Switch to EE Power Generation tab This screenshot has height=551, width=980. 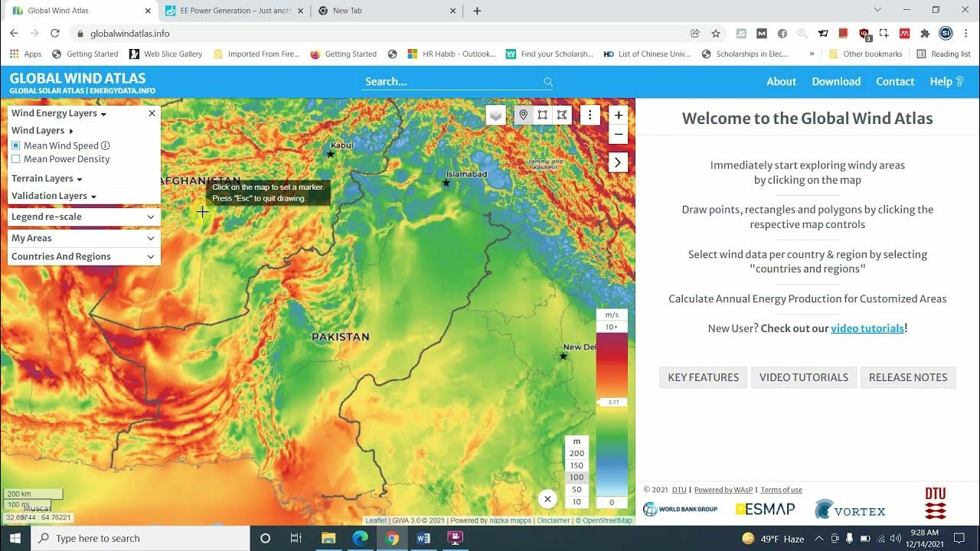point(234,11)
